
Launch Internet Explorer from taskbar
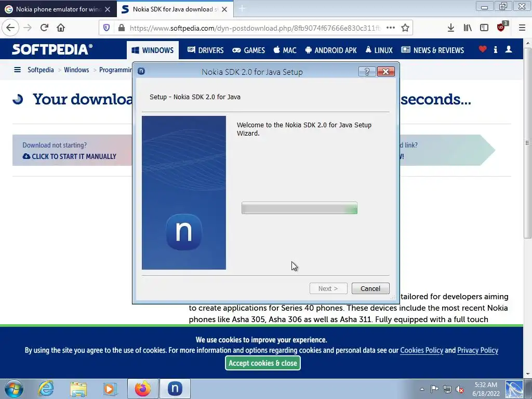(46, 389)
